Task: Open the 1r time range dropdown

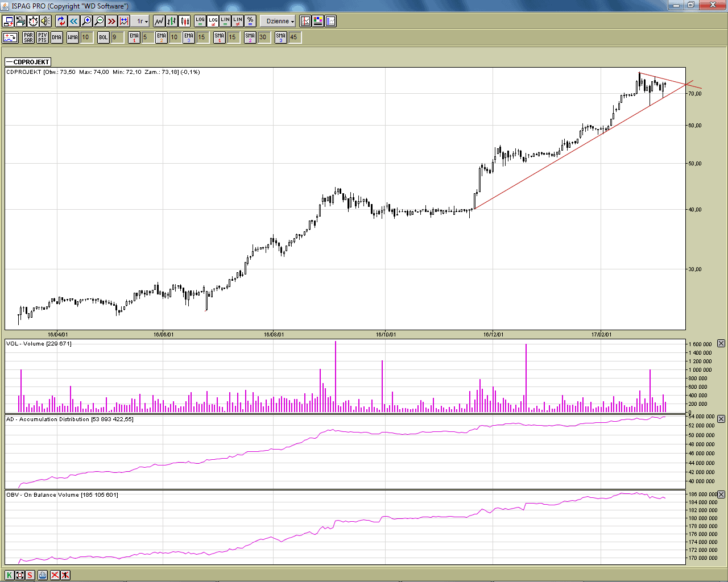Action: click(142, 21)
